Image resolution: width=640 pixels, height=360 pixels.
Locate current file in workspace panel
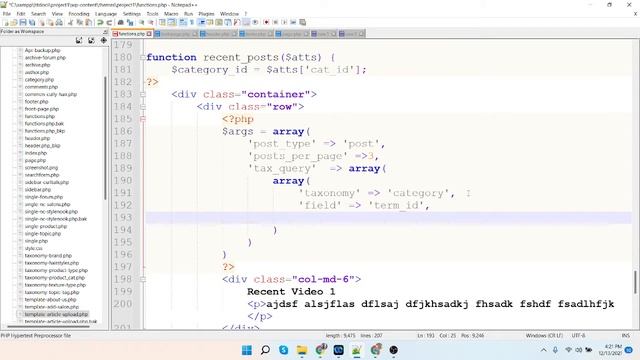(x=104, y=40)
